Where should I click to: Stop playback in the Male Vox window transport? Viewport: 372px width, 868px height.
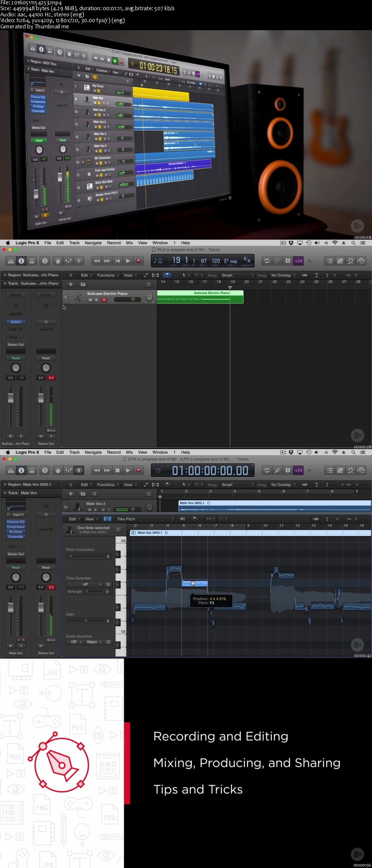coord(117,470)
